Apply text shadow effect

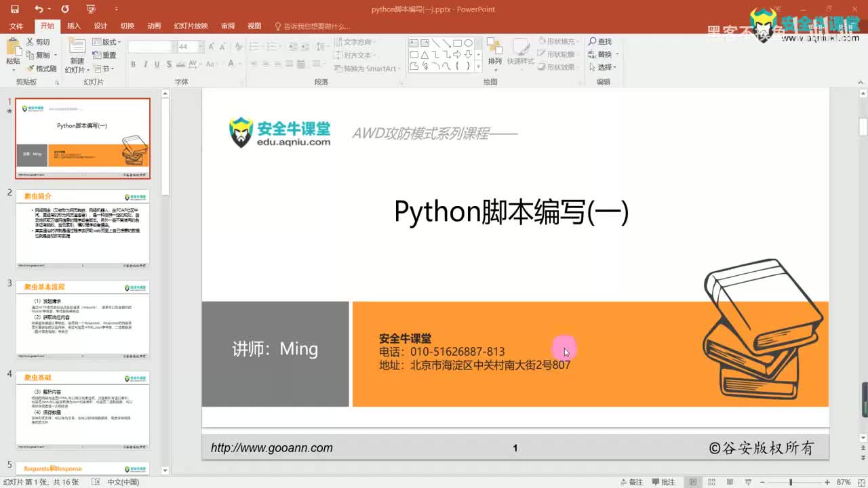168,64
